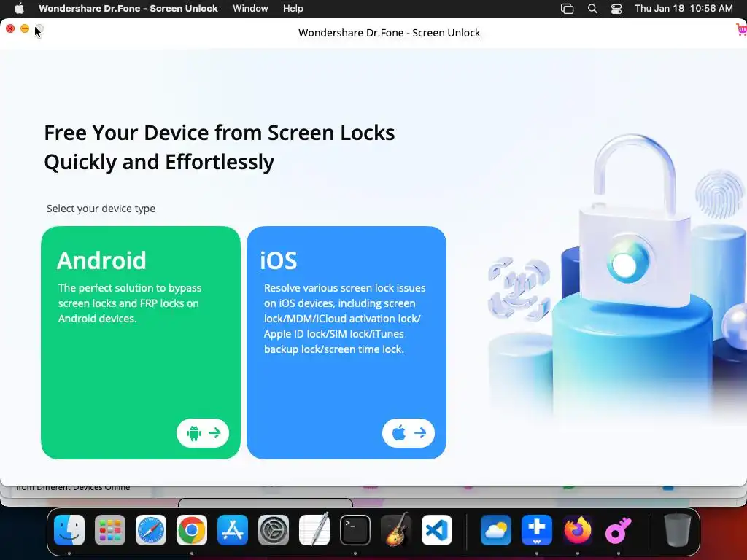Click the date and time in menu bar
Screen dimensions: 747x560
tap(684, 8)
